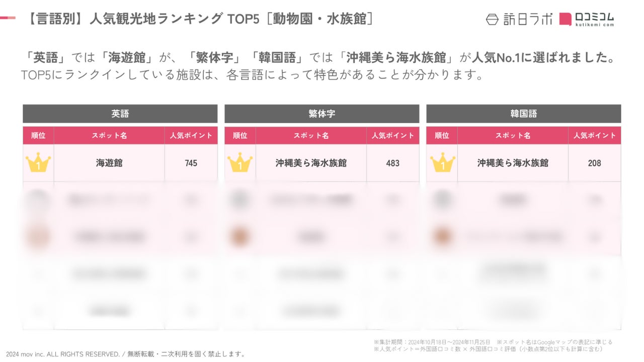The image size is (644, 362).
Task: Click the pink 口コミコム speech bubble logo
Action: [x=566, y=19]
